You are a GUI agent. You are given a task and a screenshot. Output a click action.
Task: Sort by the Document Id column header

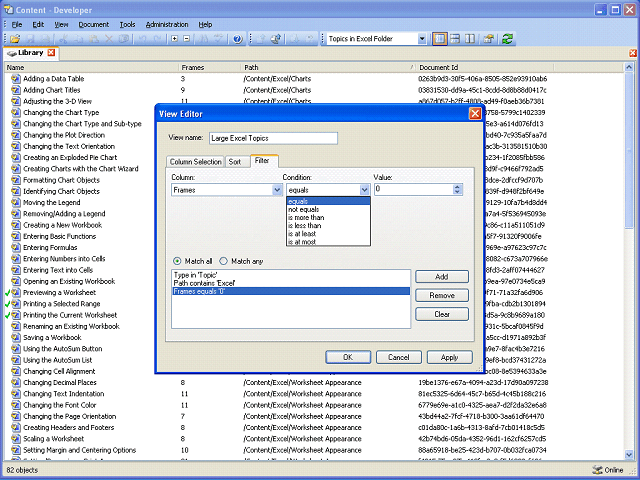click(x=484, y=67)
